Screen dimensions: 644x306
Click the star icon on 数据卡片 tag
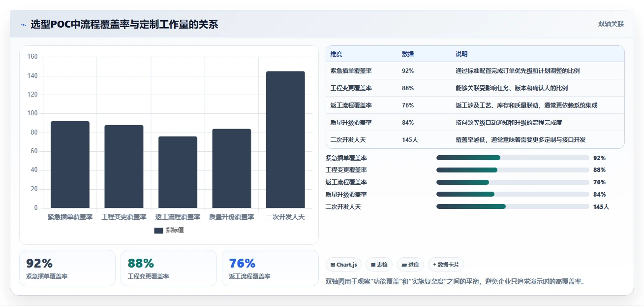434,265
